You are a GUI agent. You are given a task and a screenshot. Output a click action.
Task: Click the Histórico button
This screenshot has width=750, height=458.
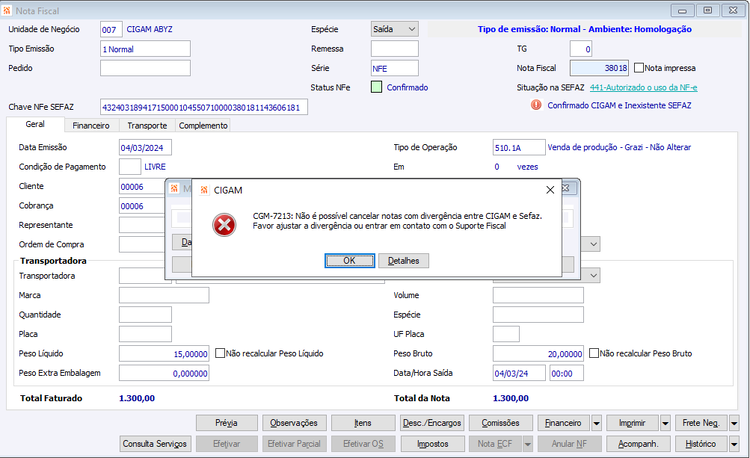pos(701,444)
